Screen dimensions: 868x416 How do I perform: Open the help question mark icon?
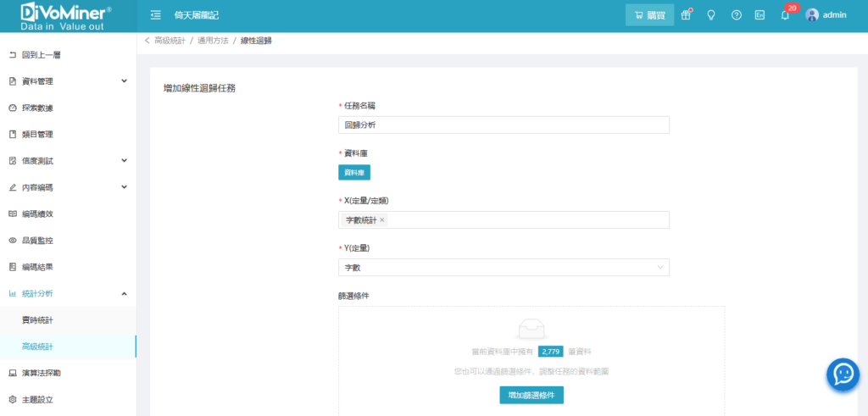[x=736, y=15]
